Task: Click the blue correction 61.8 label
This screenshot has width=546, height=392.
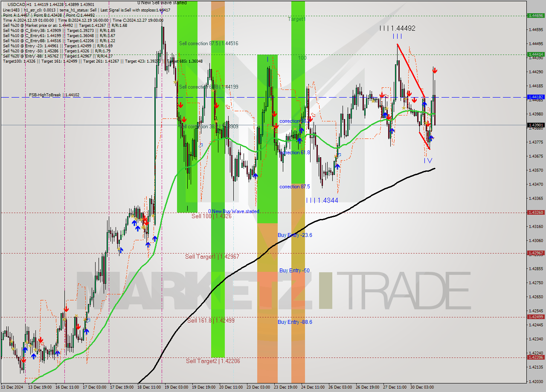Action: pyautogui.click(x=295, y=153)
